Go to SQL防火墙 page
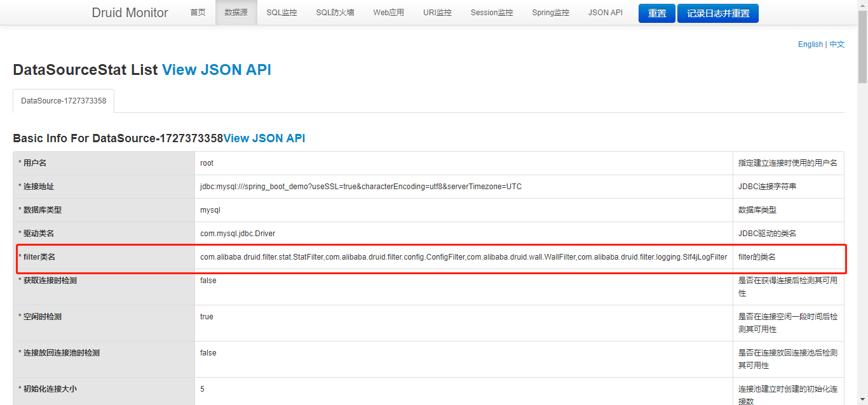Screen dimensions: 868x405 point(335,13)
